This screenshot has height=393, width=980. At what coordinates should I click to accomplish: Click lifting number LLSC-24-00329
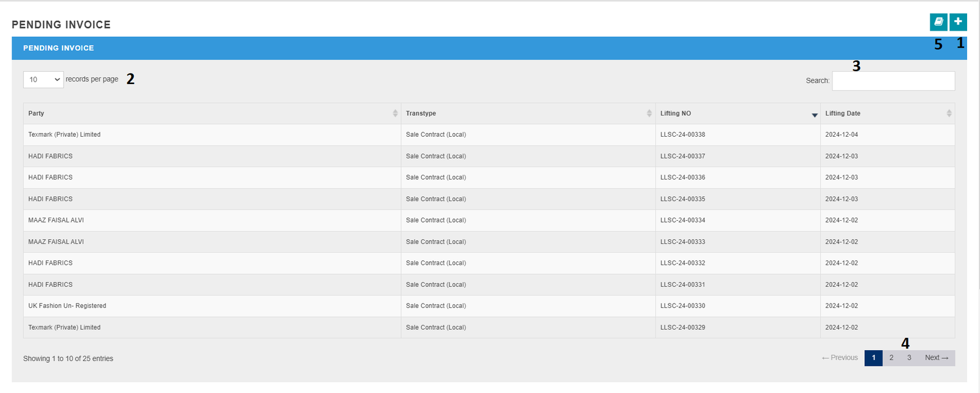point(682,327)
